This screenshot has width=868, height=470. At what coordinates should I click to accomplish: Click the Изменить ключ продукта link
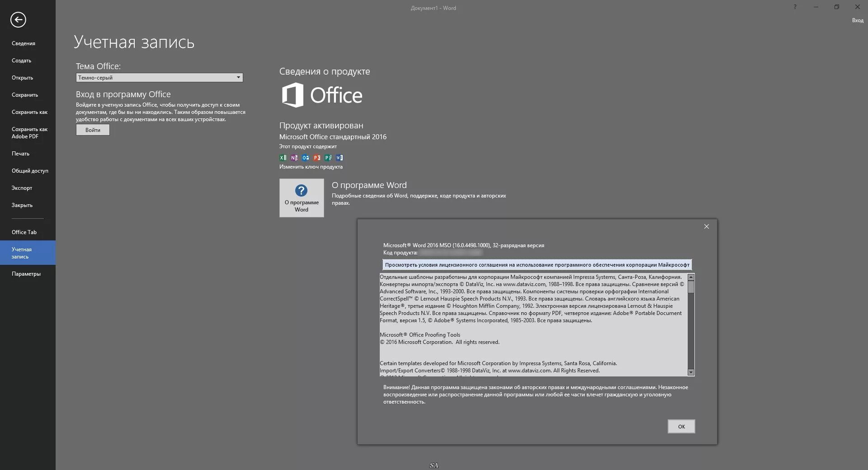[311, 167]
